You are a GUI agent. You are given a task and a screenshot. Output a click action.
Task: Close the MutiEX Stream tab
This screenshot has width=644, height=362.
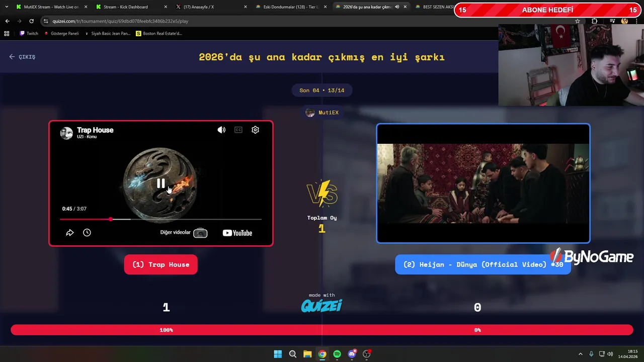pyautogui.click(x=86, y=7)
